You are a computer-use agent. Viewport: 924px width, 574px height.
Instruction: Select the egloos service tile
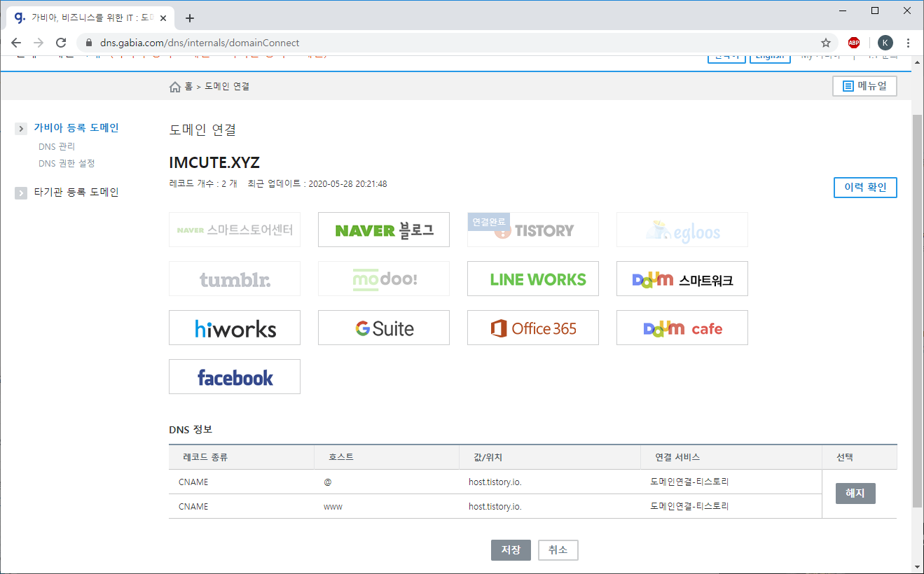(x=682, y=230)
